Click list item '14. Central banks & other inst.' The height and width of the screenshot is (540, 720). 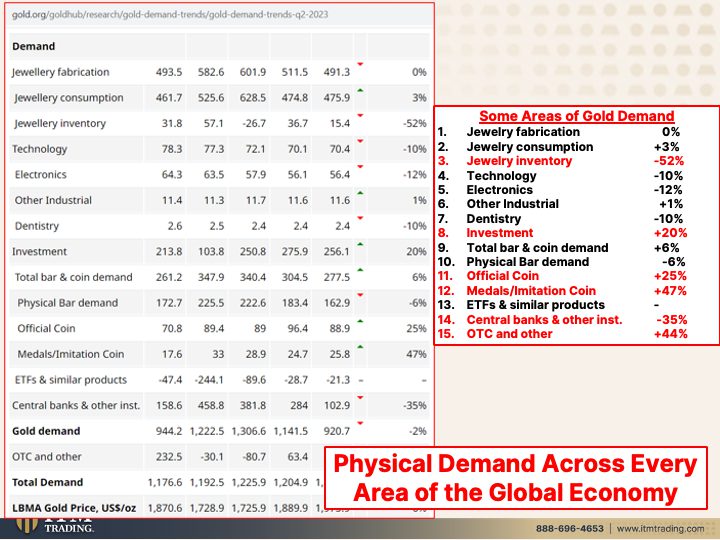(x=562, y=320)
